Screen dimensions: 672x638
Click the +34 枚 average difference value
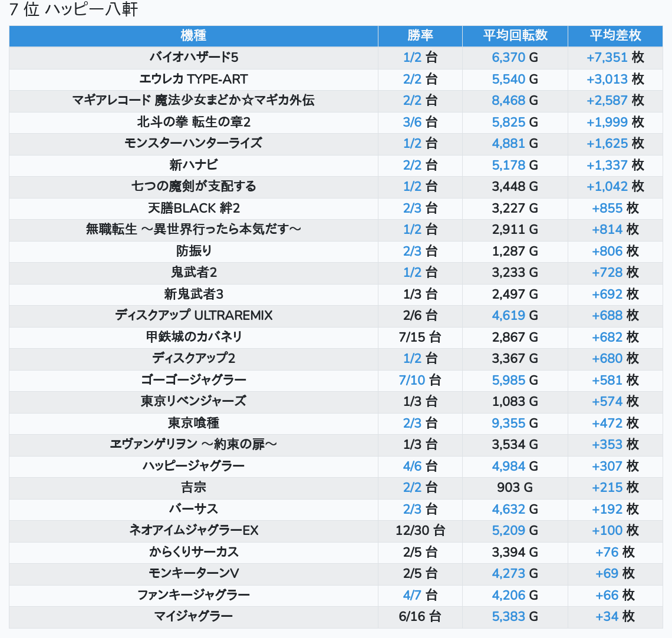(615, 616)
